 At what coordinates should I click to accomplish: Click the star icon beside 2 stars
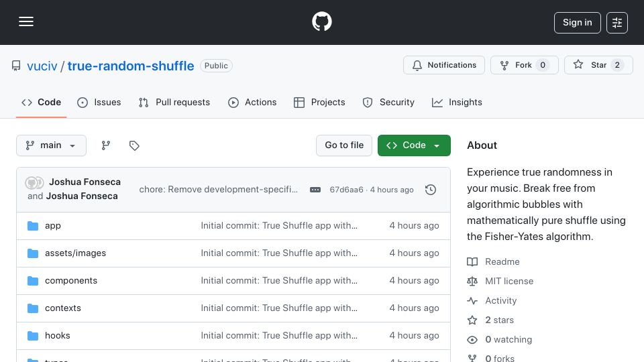pyautogui.click(x=472, y=320)
